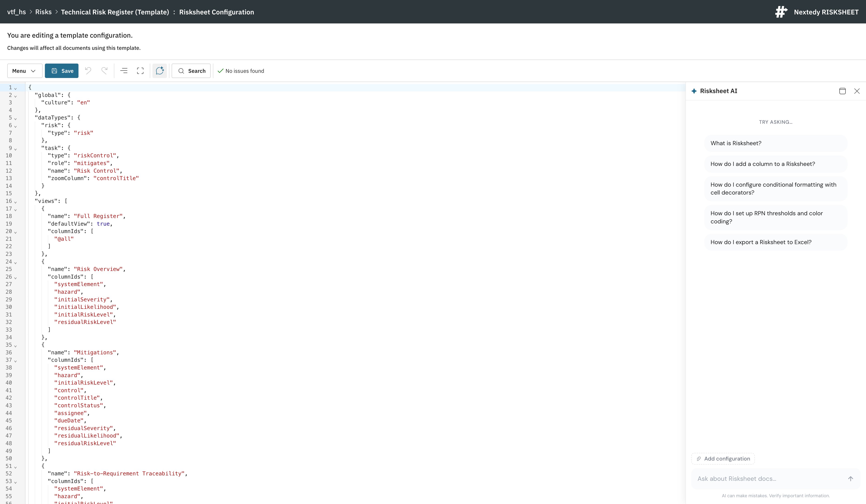Click the No issues found status
This screenshot has width=866, height=504.
pos(241,71)
